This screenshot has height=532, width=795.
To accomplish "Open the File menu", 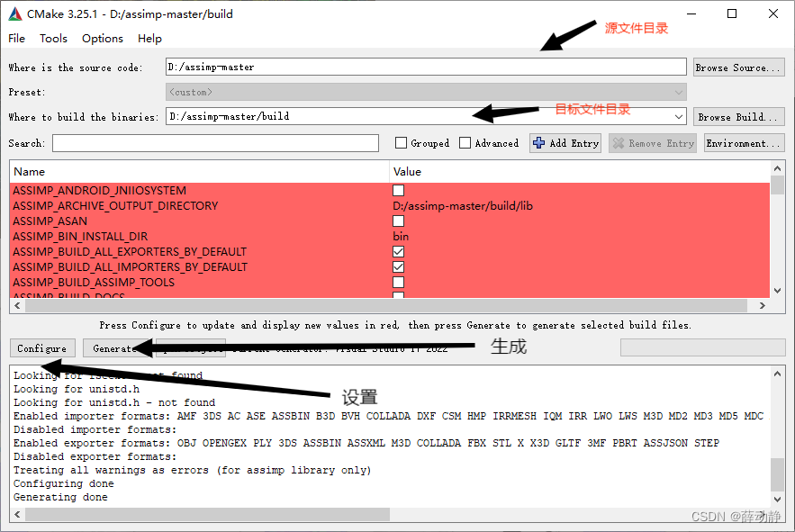I will click(16, 38).
